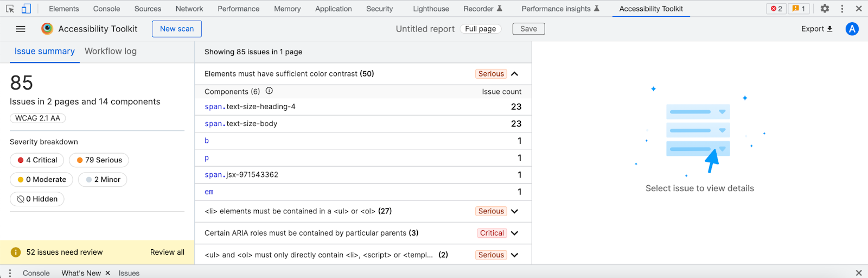Toggle the 2 Minor severity filter

pyautogui.click(x=103, y=180)
